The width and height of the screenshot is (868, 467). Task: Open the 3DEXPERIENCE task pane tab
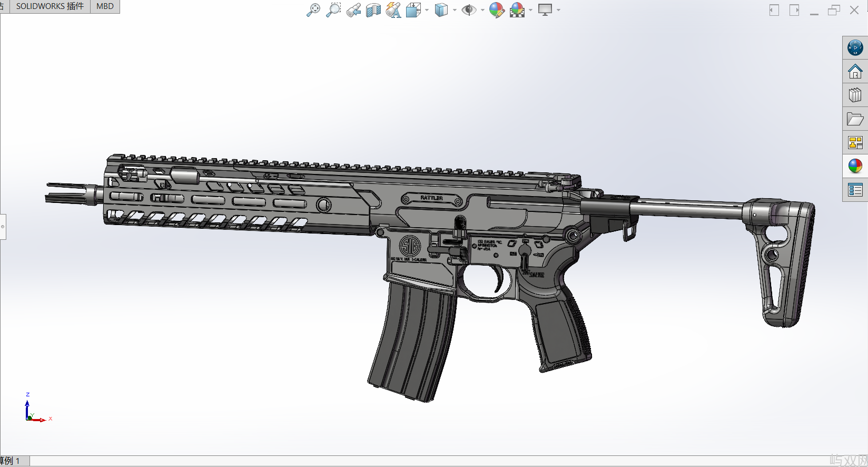click(x=855, y=48)
